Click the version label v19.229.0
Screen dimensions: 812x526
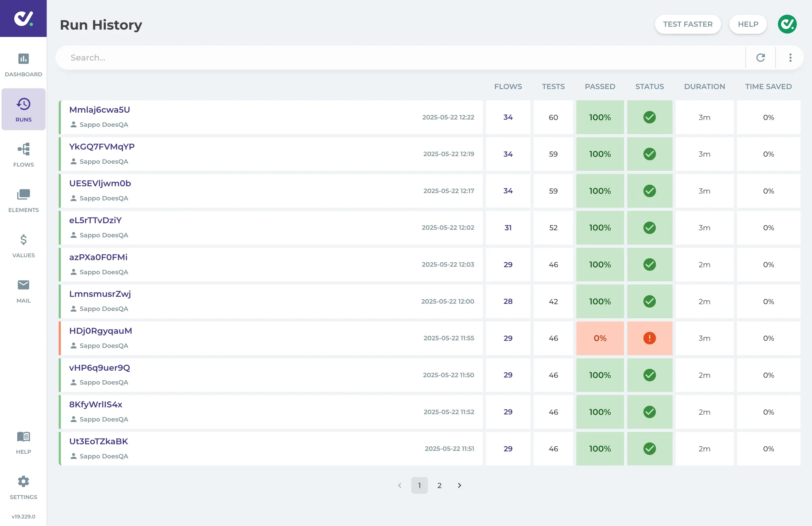tap(23, 516)
